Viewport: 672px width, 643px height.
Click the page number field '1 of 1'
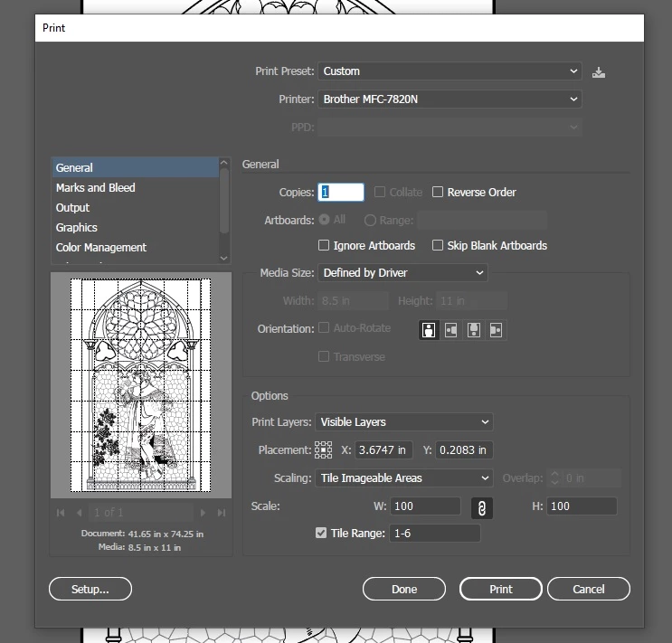[x=141, y=513]
